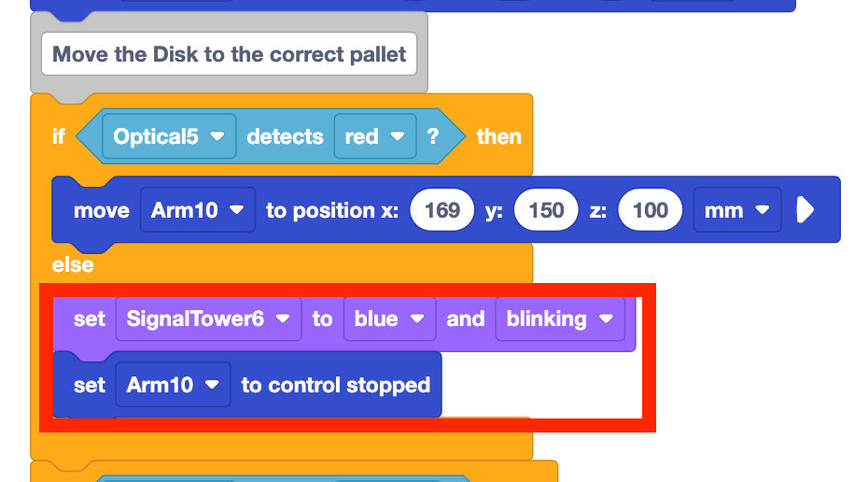Open the SignalTower6 device dropdown
Viewport: 868px width, 482px height.
coord(209,319)
